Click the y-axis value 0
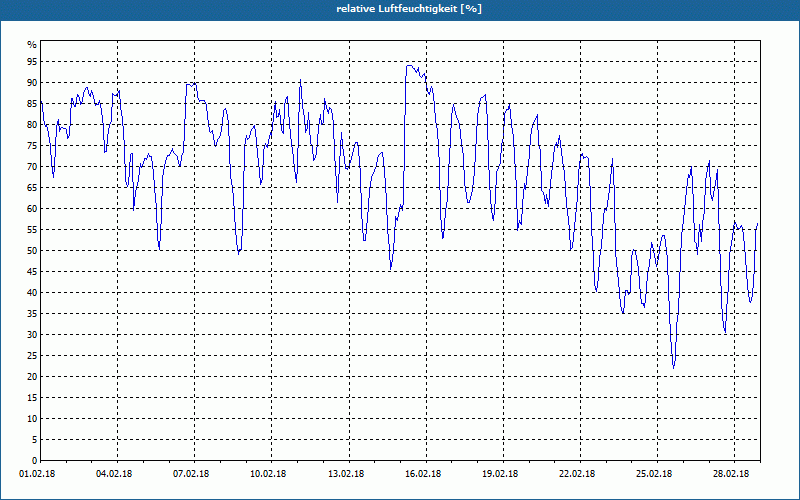This screenshot has height=500, width=800. tap(35, 461)
